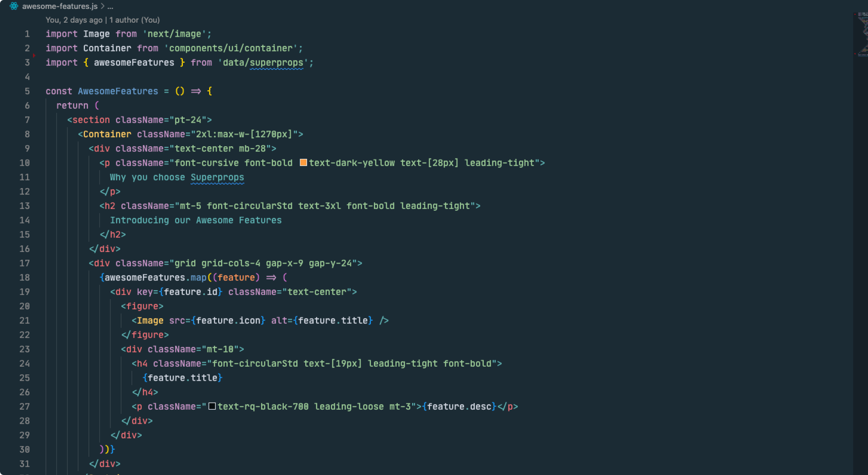The image size is (868, 475).
Task: Click the map method call
Action: click(x=198, y=278)
